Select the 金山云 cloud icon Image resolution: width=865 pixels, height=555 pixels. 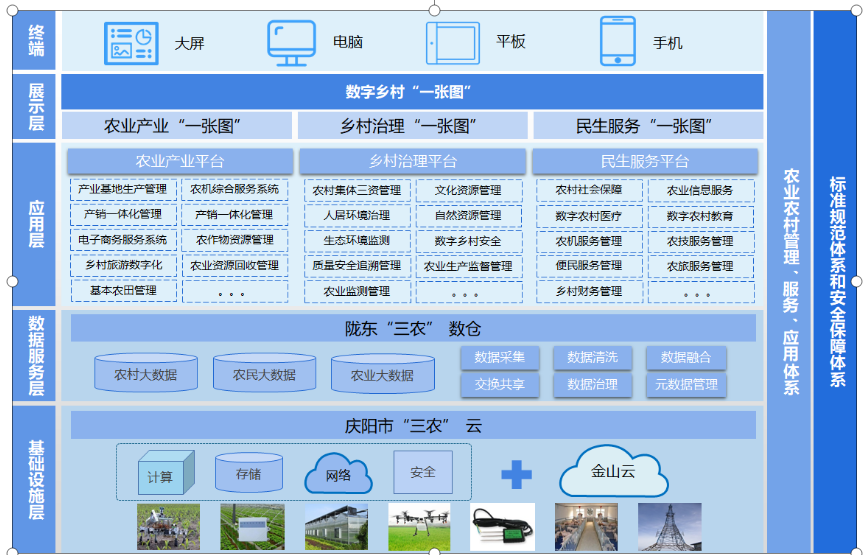(613, 472)
